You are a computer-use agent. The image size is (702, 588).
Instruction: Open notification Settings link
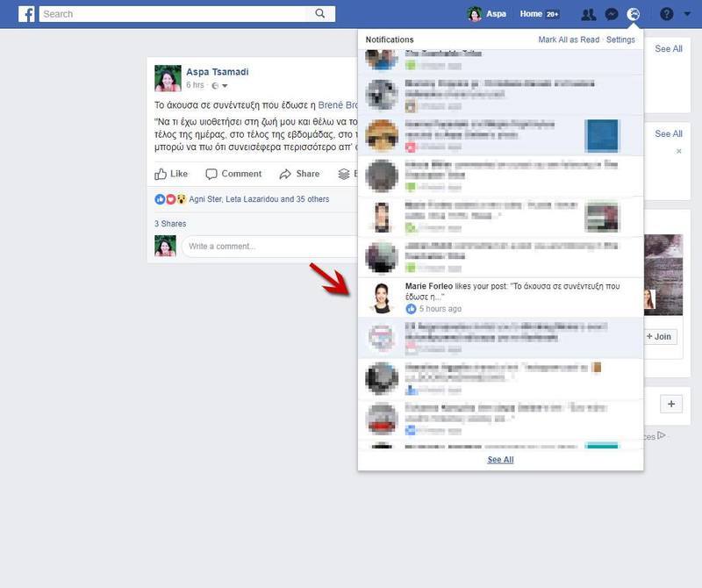click(x=620, y=39)
